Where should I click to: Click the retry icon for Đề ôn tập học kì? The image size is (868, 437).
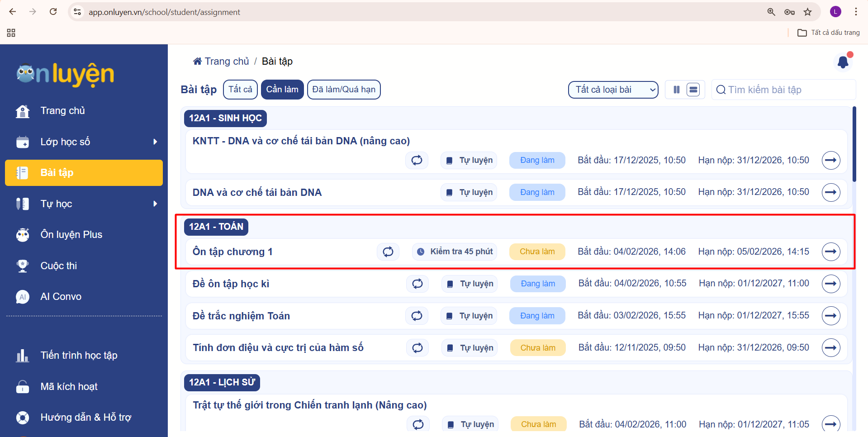tap(417, 284)
